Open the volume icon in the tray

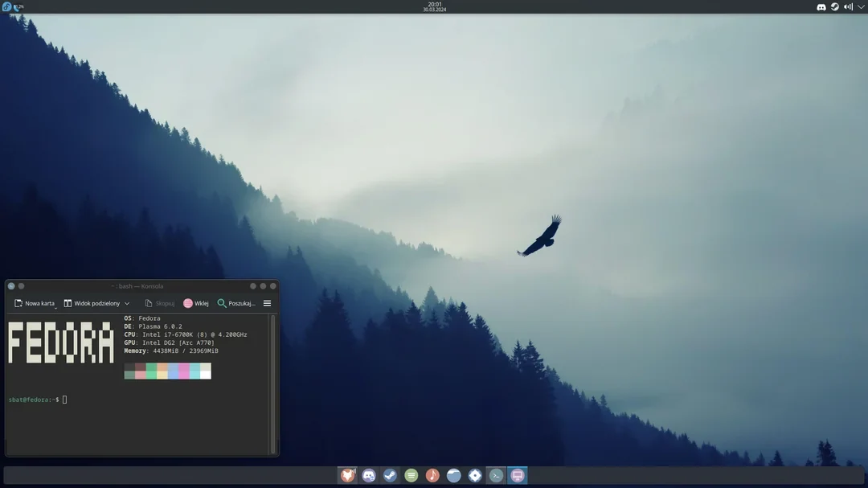point(847,6)
